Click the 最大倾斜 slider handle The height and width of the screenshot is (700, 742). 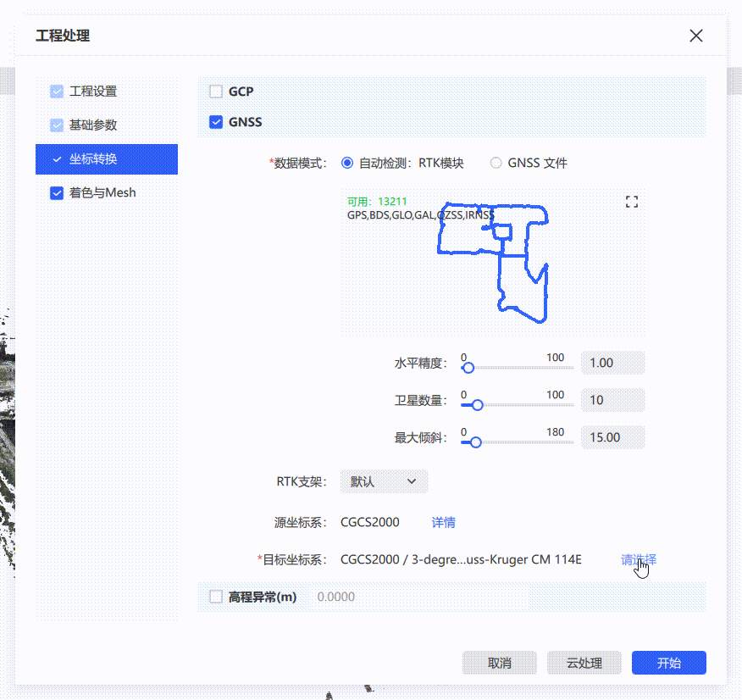pyautogui.click(x=475, y=442)
